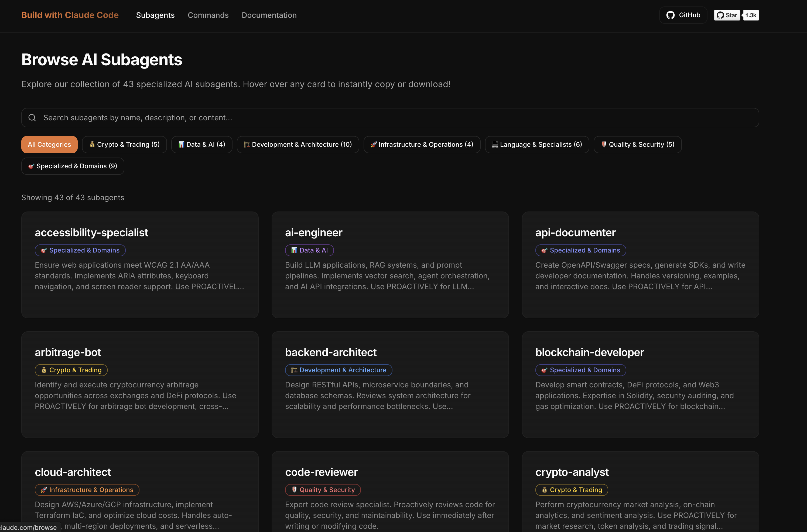Image resolution: width=807 pixels, height=532 pixels.
Task: Click the GitHub octocat icon
Action: pos(670,15)
